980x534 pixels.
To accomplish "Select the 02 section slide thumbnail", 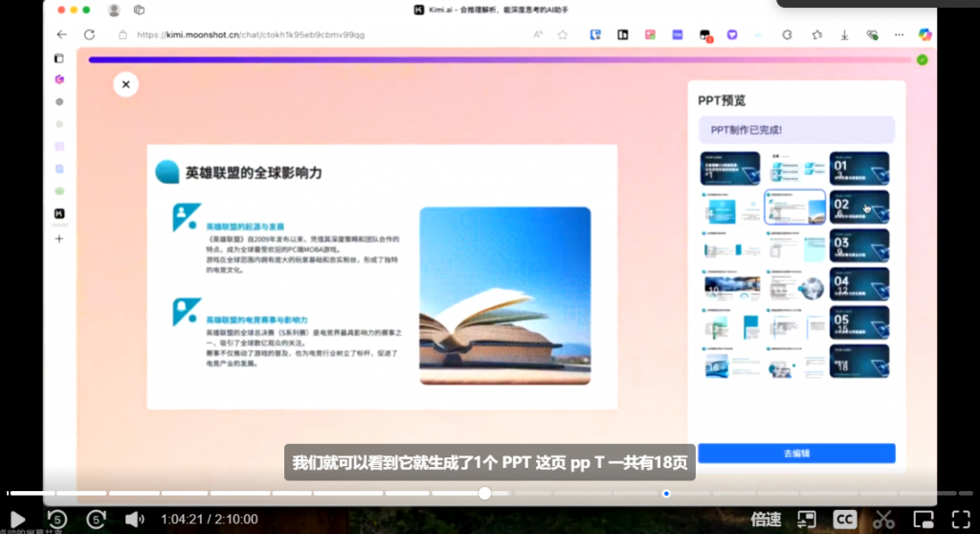I will (858, 207).
